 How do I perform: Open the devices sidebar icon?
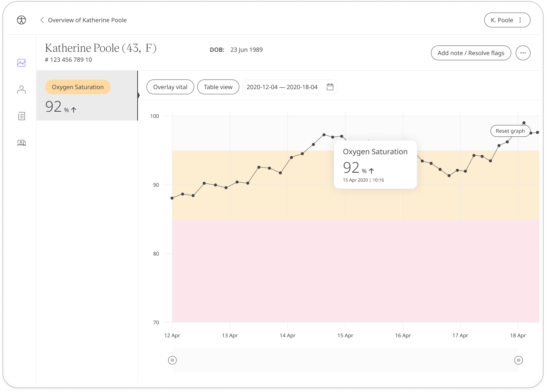tap(21, 143)
